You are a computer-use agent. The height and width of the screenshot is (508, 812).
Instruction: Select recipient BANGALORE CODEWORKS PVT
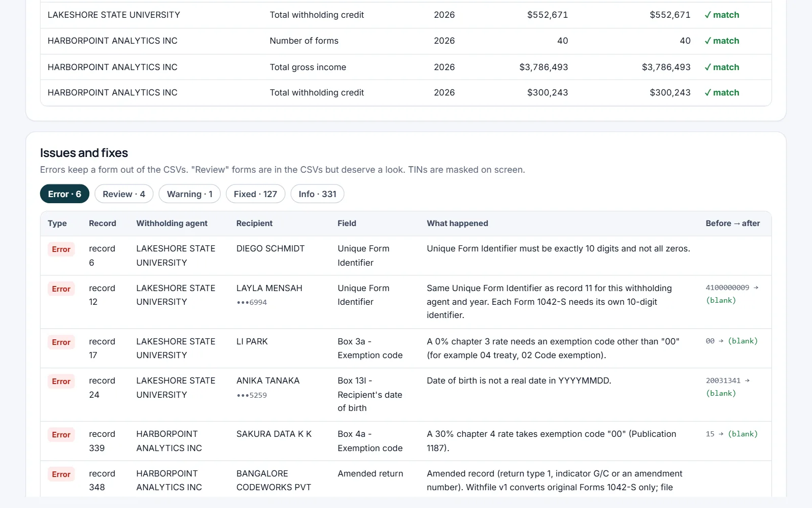tap(274, 480)
